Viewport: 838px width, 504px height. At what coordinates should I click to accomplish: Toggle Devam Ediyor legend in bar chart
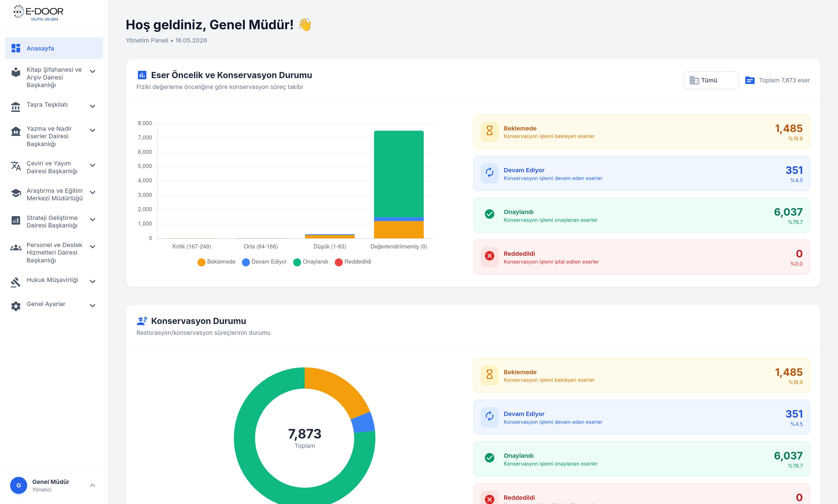point(264,262)
